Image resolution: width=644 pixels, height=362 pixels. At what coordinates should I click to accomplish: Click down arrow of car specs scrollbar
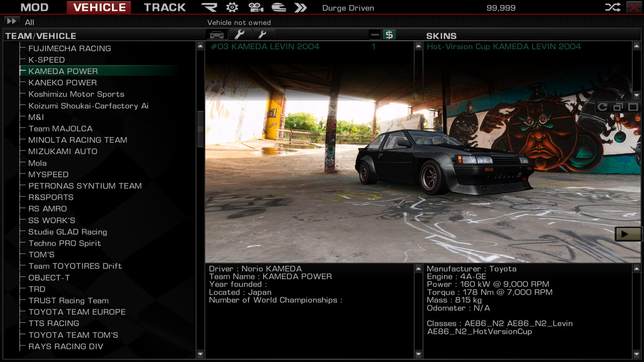(x=636, y=354)
